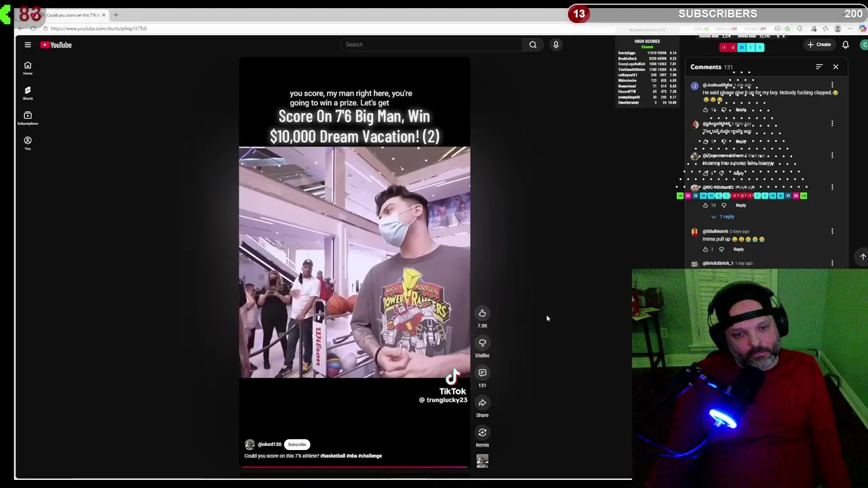Jump to previous Short with up arrow

[x=863, y=257]
